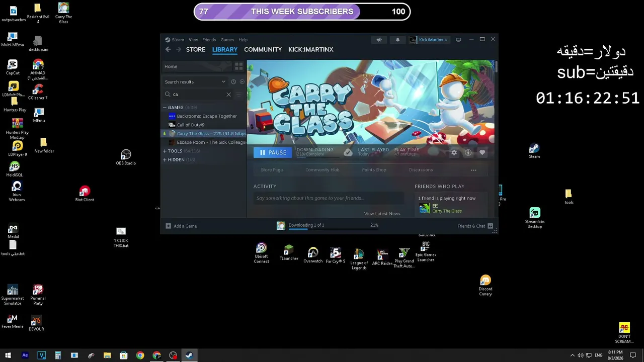The height and width of the screenshot is (362, 644).
Task: Filter library by ready to play
Action: 242,82
